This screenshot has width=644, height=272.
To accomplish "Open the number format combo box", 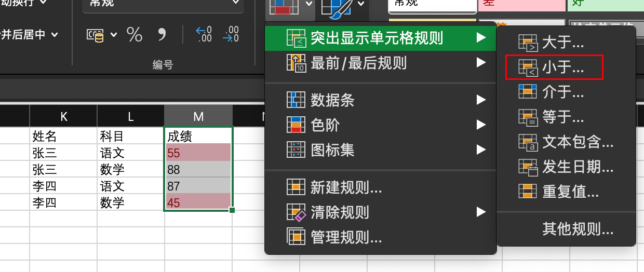I will pyautogui.click(x=163, y=4).
